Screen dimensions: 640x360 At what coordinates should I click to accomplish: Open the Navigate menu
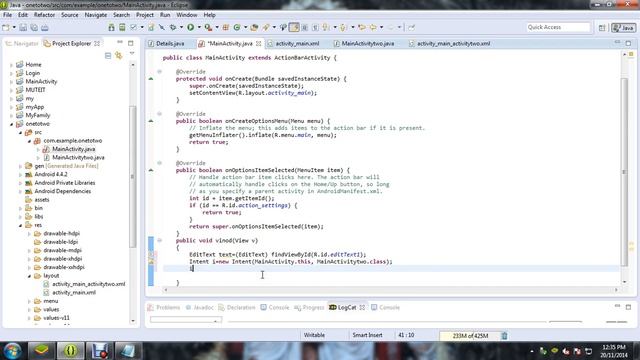[96, 15]
